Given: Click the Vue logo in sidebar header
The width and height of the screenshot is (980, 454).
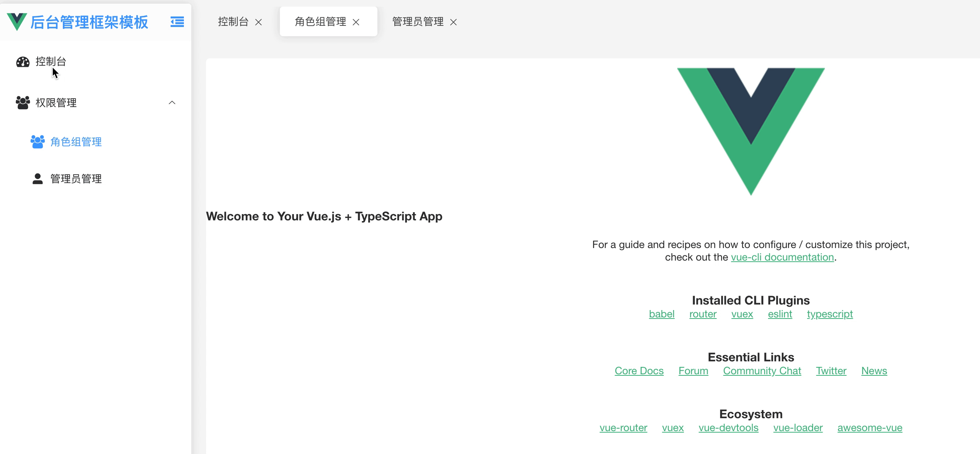Looking at the screenshot, I should click(17, 22).
